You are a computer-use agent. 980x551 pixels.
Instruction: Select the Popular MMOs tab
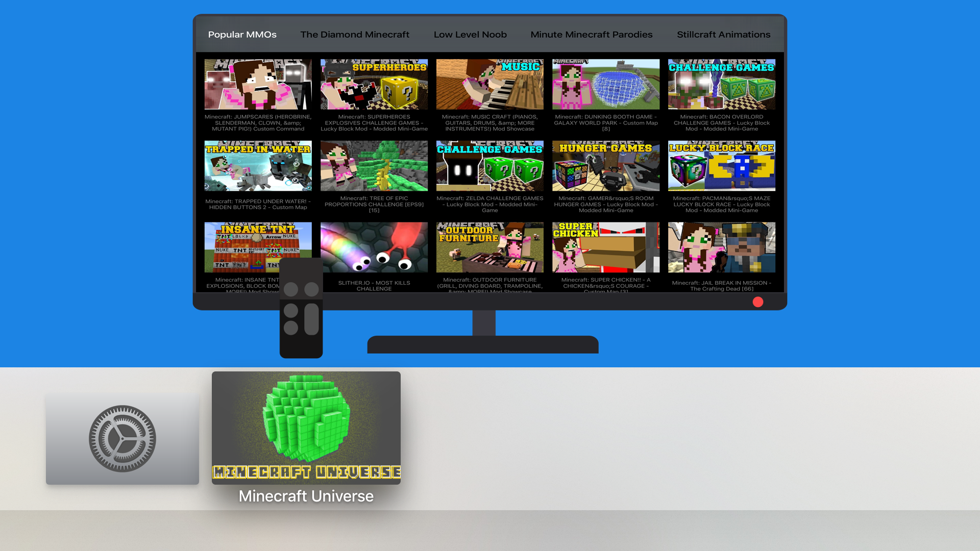[242, 35]
